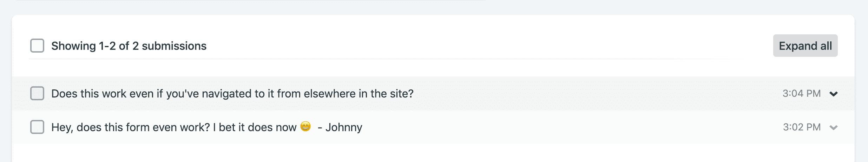868x162 pixels.
Task: Check the "Does this work even" submission checkbox
Action: coord(37,93)
